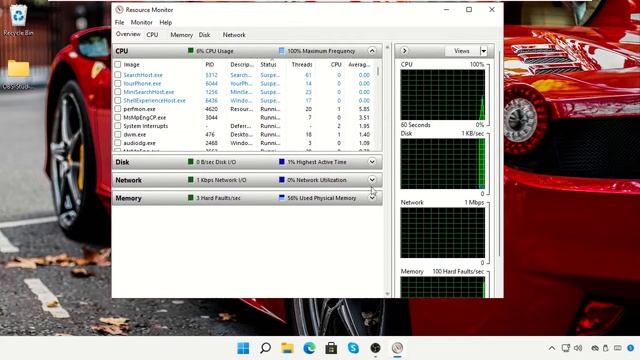Screen dimensions: 640x360
Task: Switch to the Network tab
Action: click(234, 35)
